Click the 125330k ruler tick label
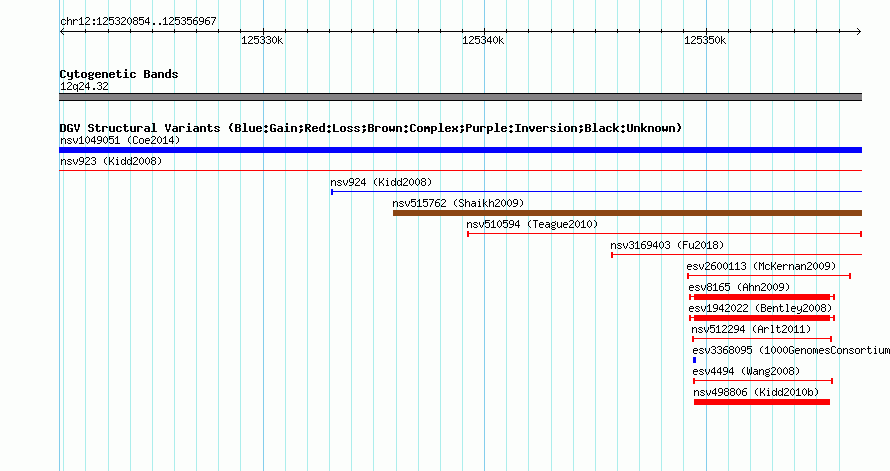Viewport: 890px width, 471px height. pyautogui.click(x=262, y=40)
